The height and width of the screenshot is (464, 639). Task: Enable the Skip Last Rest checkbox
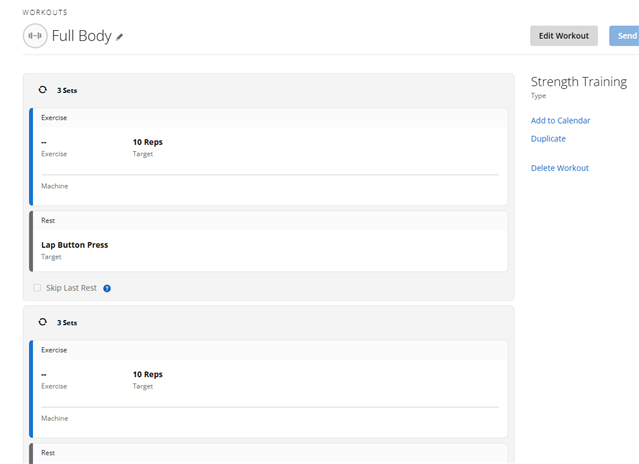(x=38, y=288)
